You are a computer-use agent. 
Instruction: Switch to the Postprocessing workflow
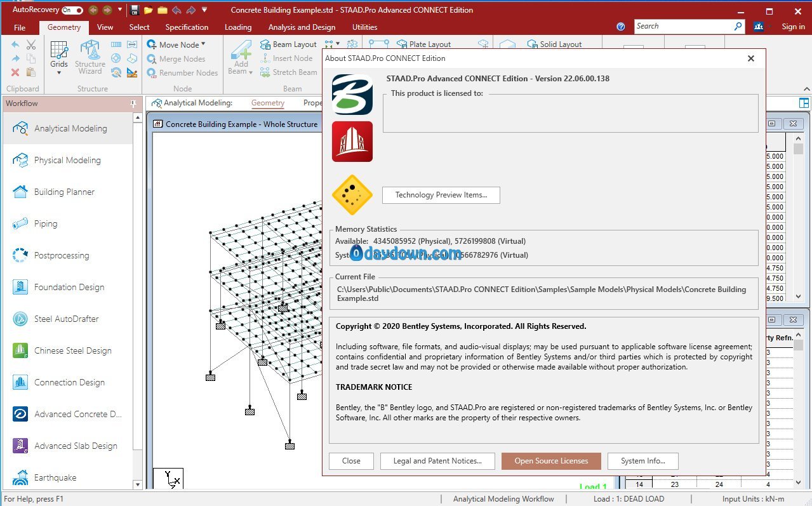(68, 255)
